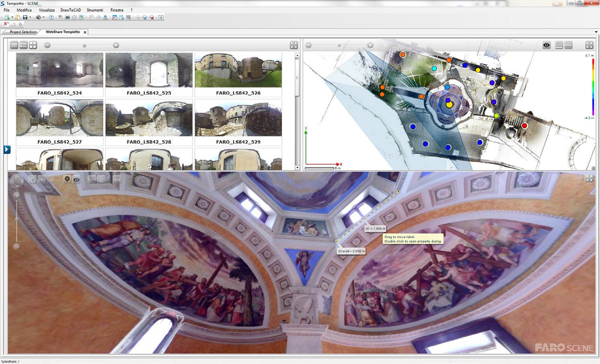Open the Modifica menu
This screenshot has height=364, width=600.
[24, 10]
